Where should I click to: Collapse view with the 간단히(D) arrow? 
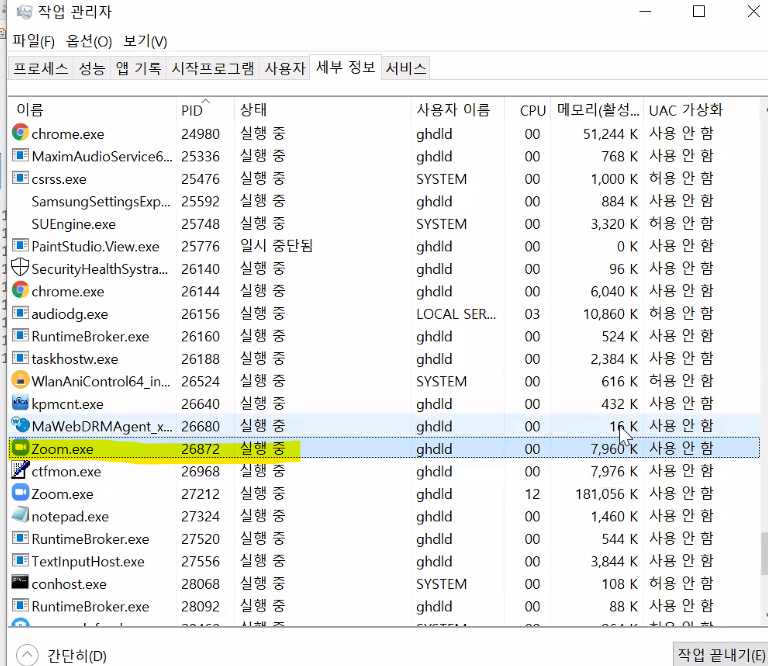(27, 655)
